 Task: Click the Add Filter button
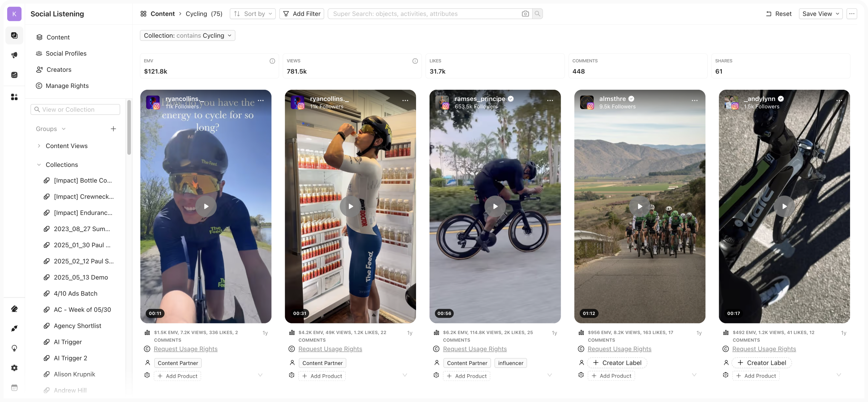tap(302, 14)
